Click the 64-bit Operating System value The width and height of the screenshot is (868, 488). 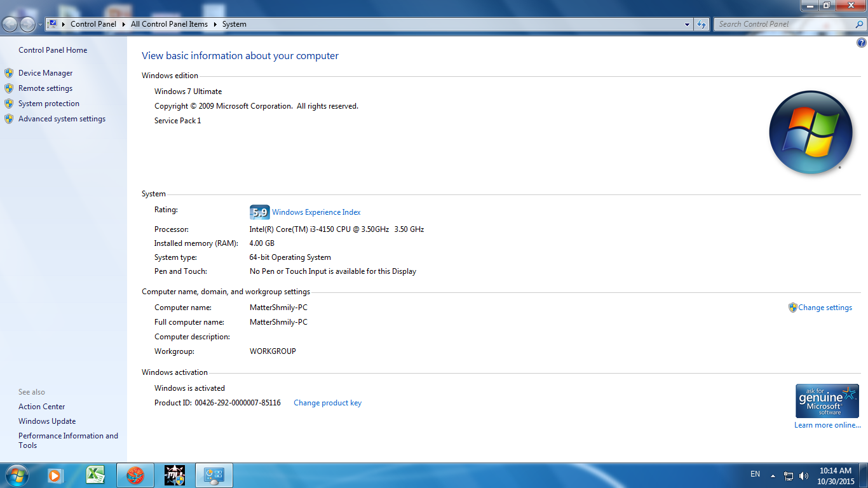[x=290, y=257]
